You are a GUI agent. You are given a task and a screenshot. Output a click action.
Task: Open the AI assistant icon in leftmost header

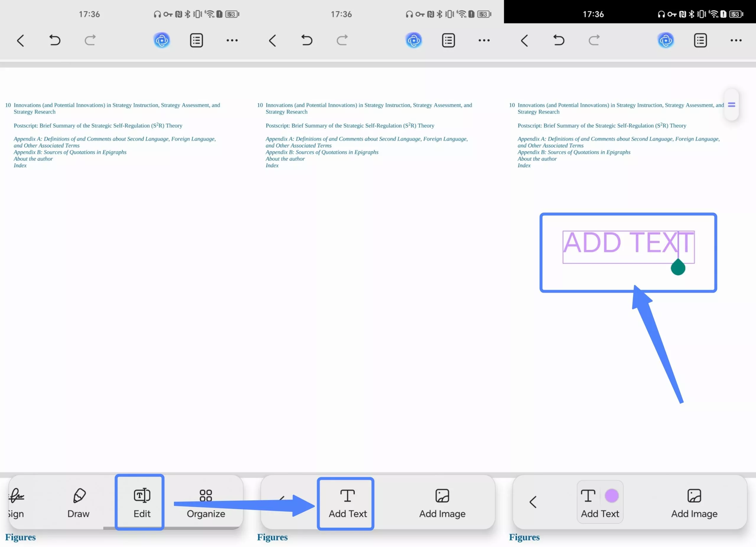(x=162, y=40)
